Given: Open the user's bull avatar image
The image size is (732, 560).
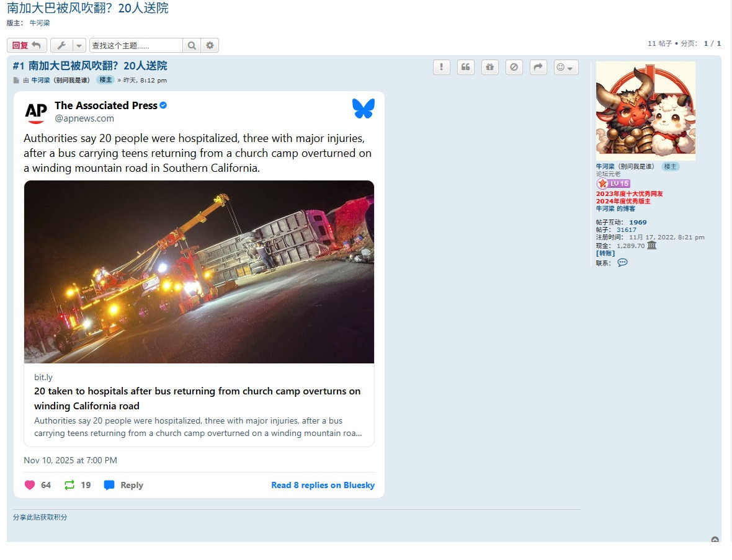Looking at the screenshot, I should (646, 110).
